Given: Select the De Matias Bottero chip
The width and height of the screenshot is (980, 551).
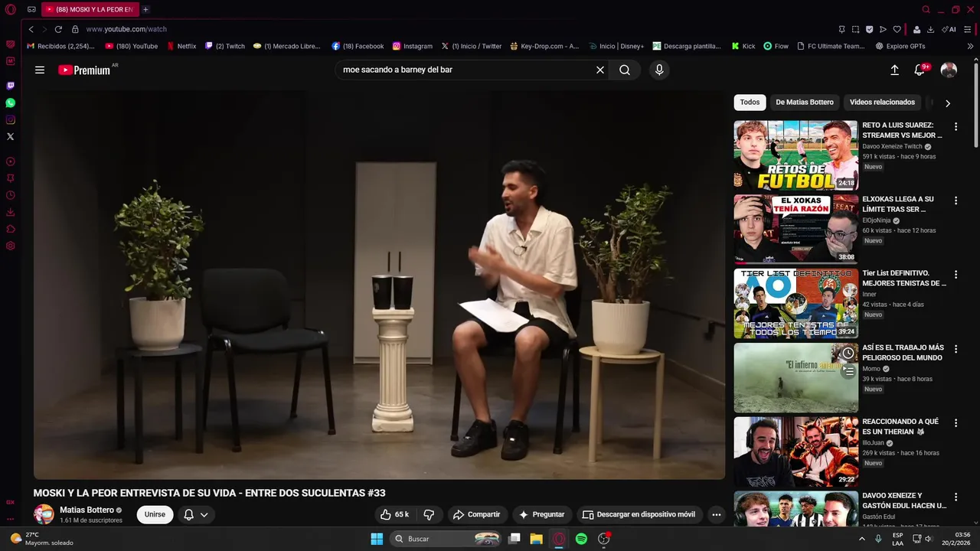Looking at the screenshot, I should (x=805, y=102).
